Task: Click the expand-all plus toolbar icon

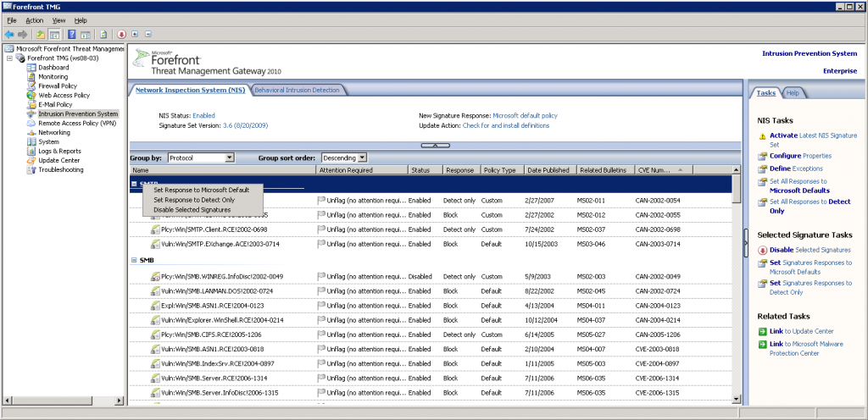Action: tap(135, 34)
